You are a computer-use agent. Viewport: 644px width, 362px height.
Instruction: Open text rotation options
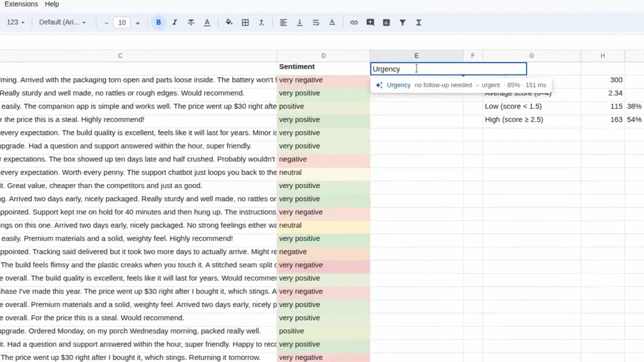(x=332, y=22)
